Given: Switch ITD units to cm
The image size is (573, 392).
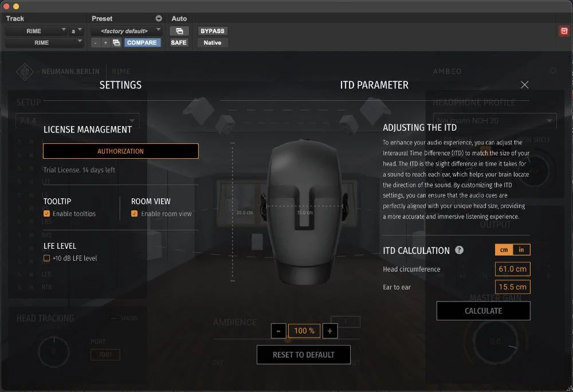Looking at the screenshot, I should [x=504, y=250].
